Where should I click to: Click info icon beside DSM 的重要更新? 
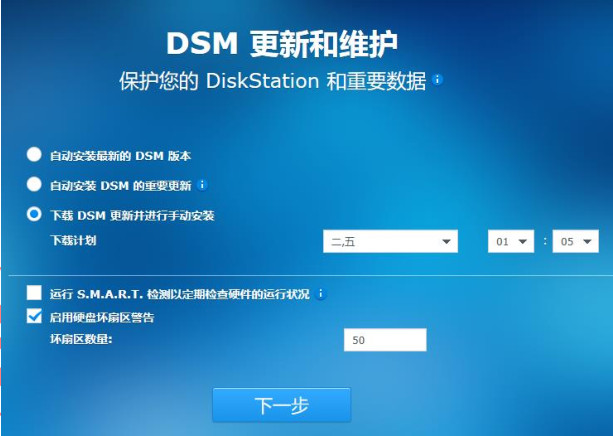pos(202,185)
